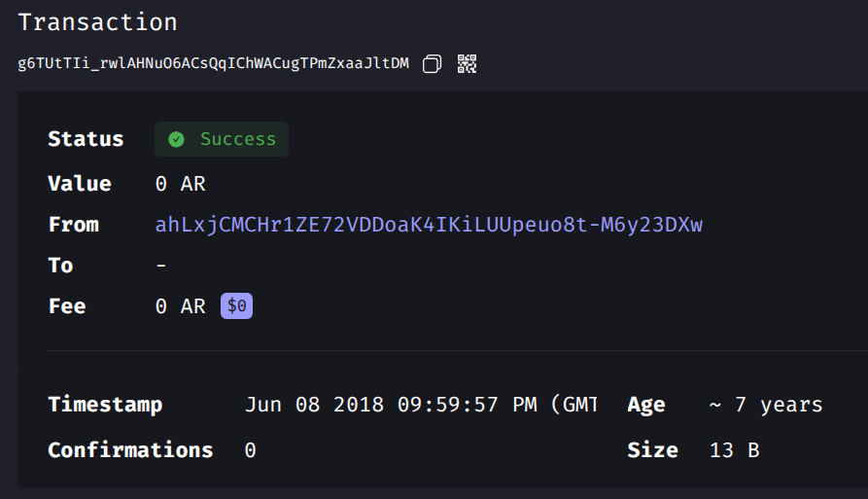Click the $0 fee price badge

coord(236,305)
